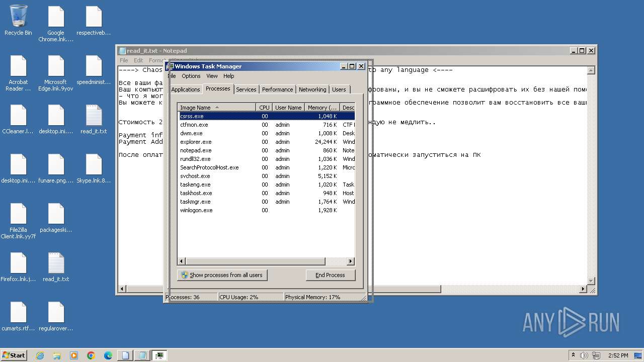The height and width of the screenshot is (362, 644).
Task: Select the Acrobat Reader desktop file icon
Action: point(18,73)
